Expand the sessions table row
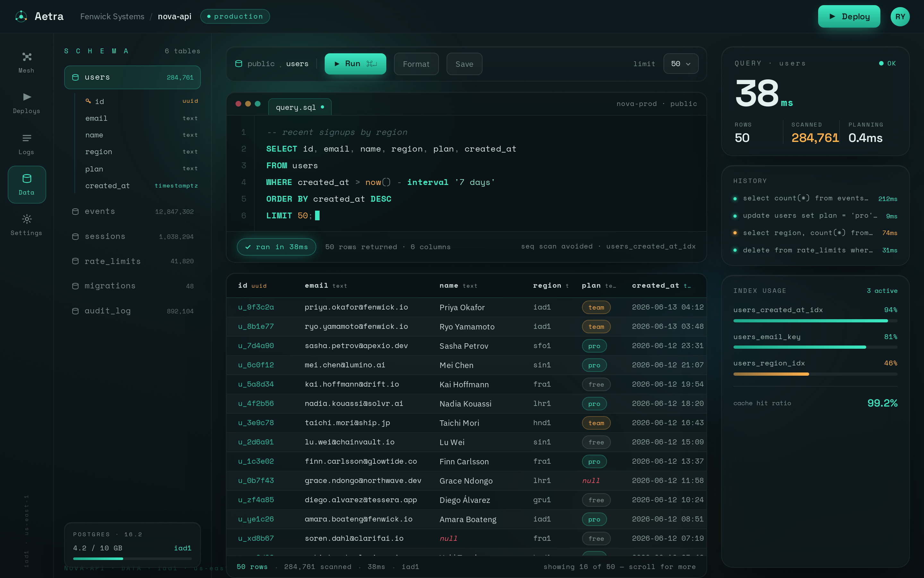The image size is (924, 578). (x=133, y=237)
